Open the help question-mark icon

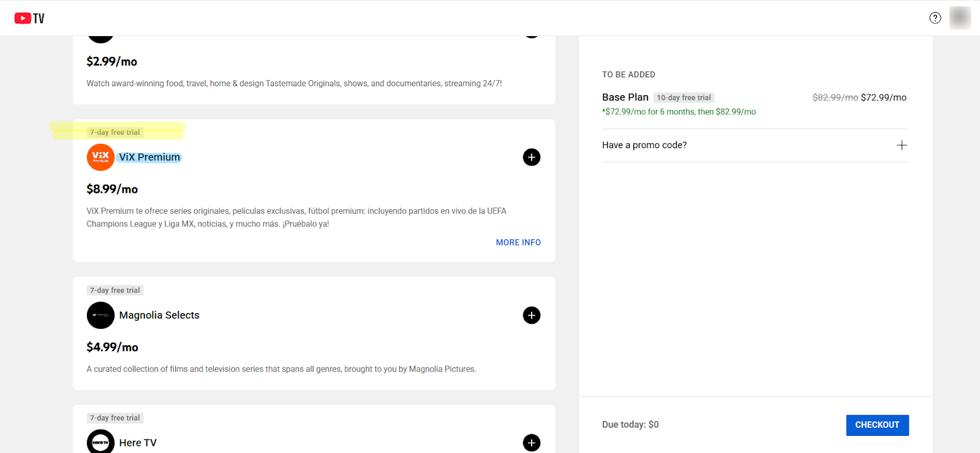click(935, 18)
